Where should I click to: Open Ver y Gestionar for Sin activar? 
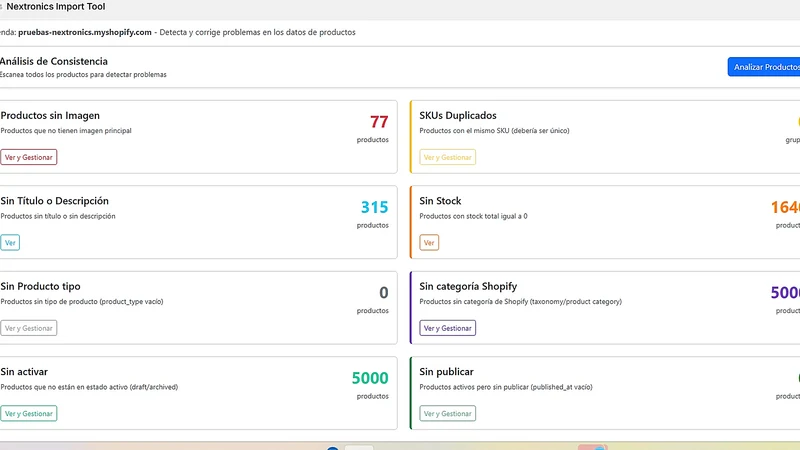click(29, 413)
